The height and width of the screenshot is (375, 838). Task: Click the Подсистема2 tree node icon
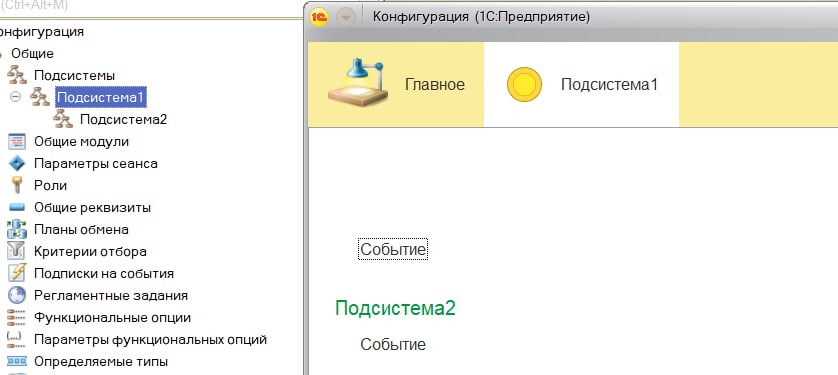click(63, 119)
